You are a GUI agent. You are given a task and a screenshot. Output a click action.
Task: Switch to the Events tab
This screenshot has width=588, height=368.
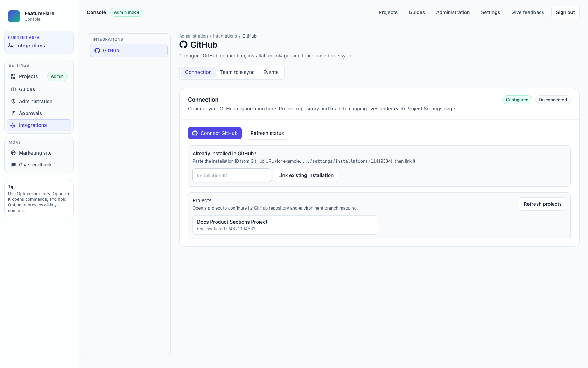tap(271, 72)
